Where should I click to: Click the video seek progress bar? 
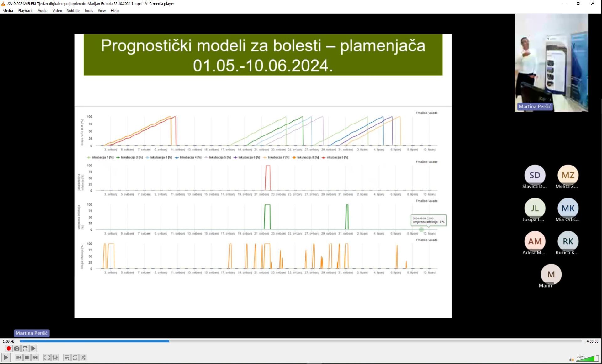pyautogui.click(x=300, y=341)
